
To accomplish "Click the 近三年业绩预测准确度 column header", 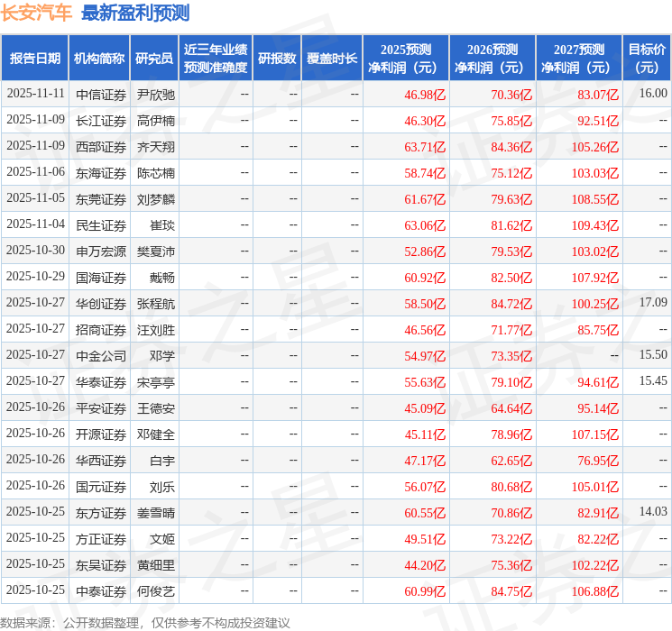I will tap(215, 58).
